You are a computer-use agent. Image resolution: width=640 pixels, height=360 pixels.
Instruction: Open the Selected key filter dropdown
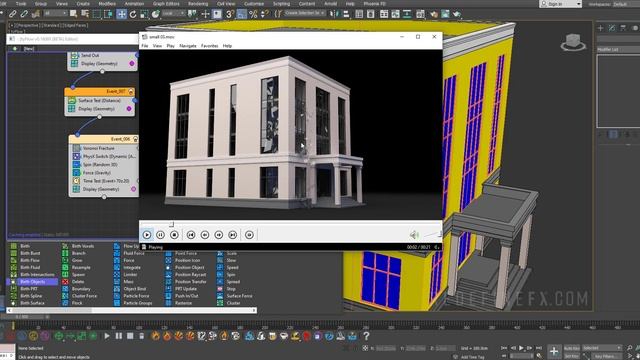[x=602, y=348]
